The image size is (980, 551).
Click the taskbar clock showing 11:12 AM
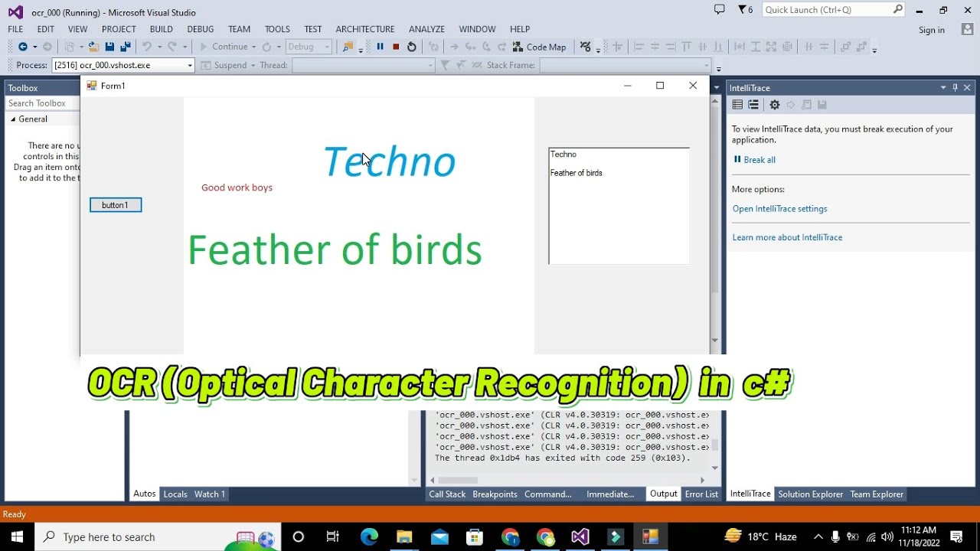click(x=918, y=536)
